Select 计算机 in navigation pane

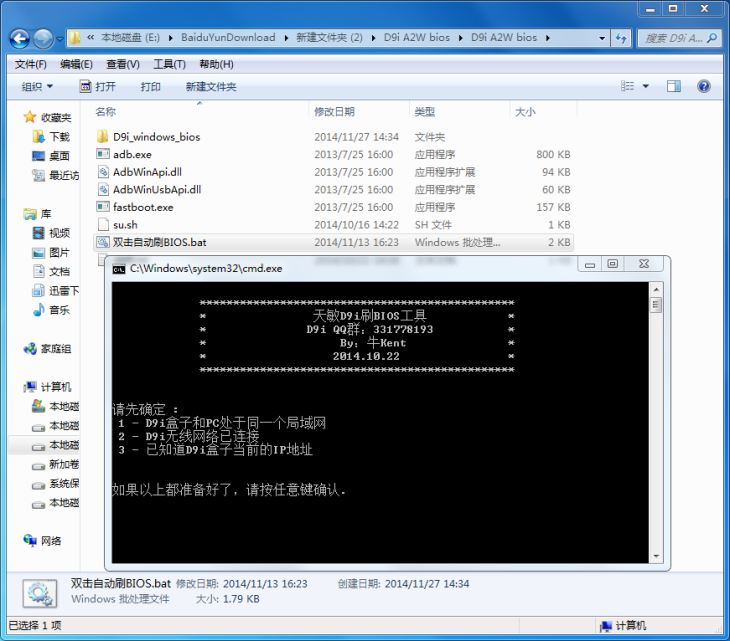(47, 387)
